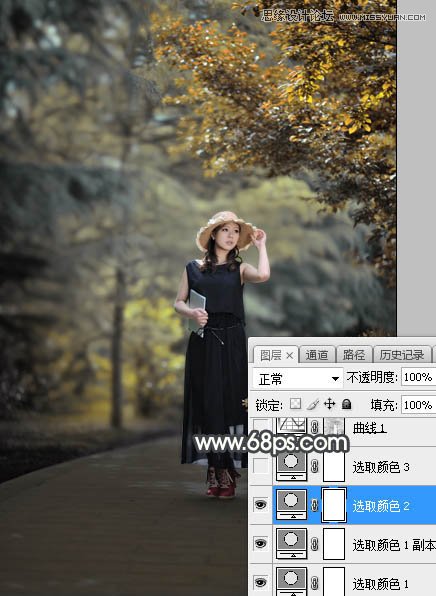Select the 曲线 1 layer mask thumbnail
436x596 pixels.
[x=334, y=426]
